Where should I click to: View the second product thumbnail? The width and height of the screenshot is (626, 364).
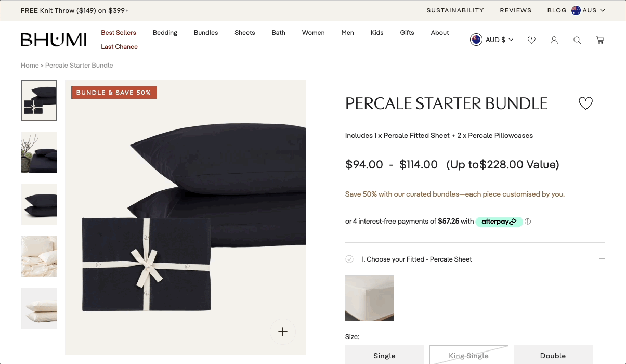click(39, 152)
